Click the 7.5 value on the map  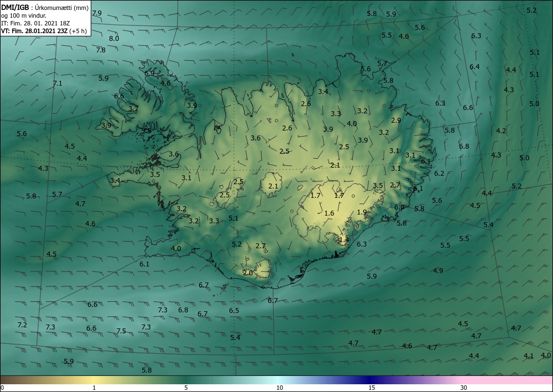(121, 331)
